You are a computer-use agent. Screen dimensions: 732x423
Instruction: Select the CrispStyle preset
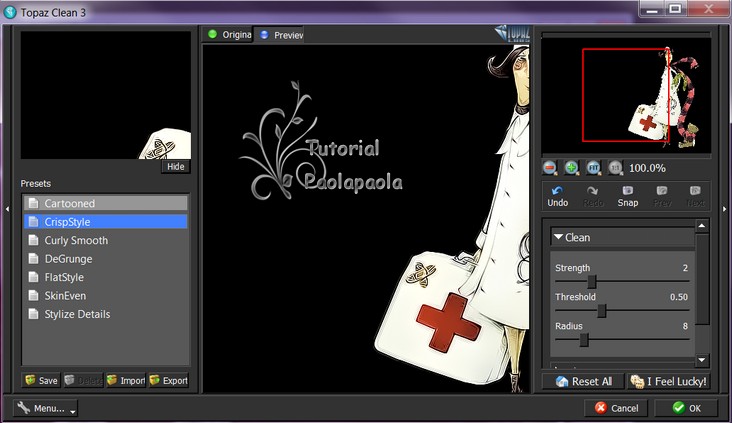tap(106, 222)
